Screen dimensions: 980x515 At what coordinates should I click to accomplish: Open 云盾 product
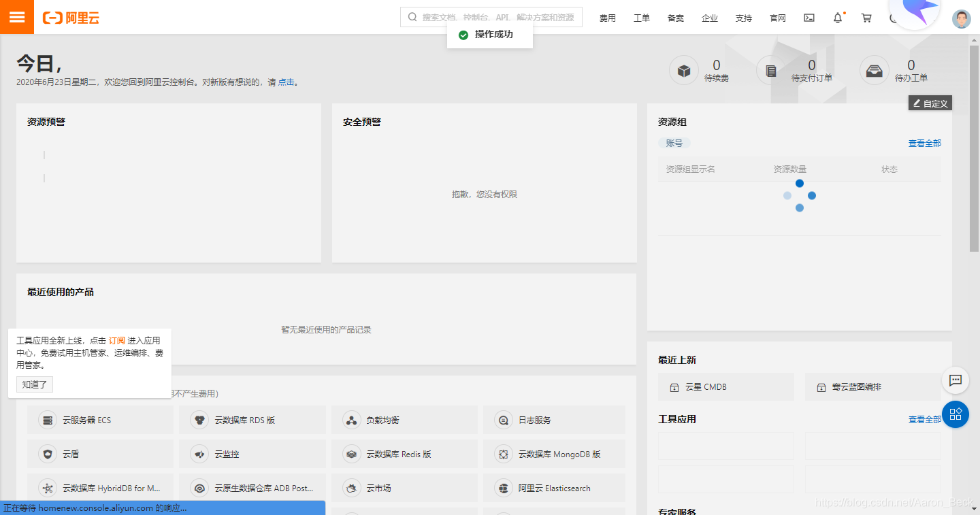pos(101,454)
